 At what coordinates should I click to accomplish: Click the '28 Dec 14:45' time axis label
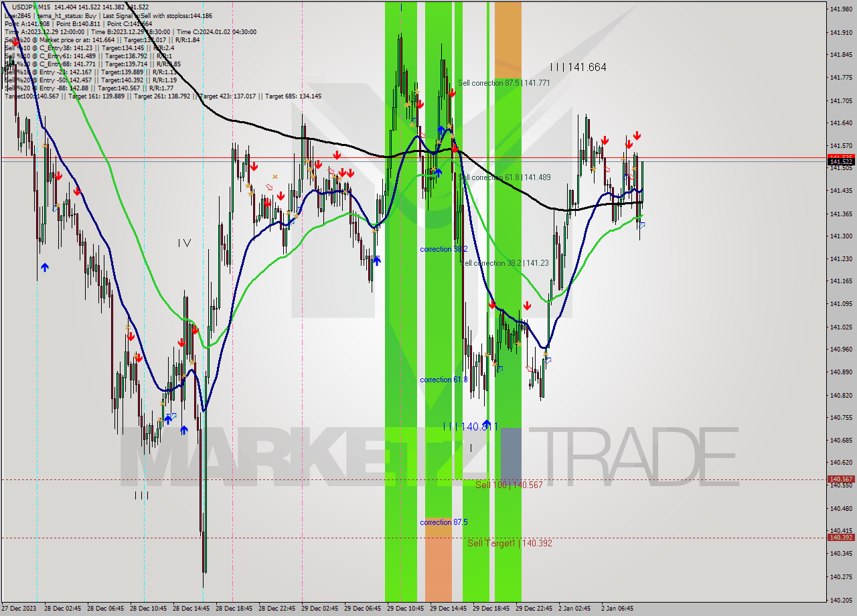pyautogui.click(x=190, y=609)
